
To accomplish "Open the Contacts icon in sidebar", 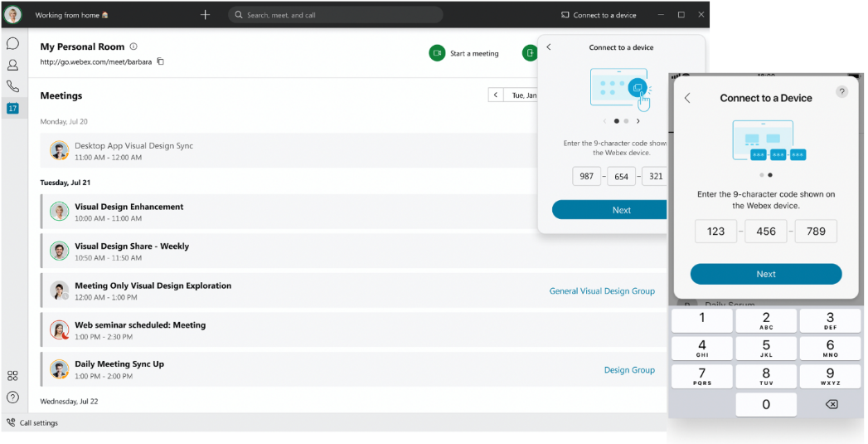I will click(x=12, y=65).
